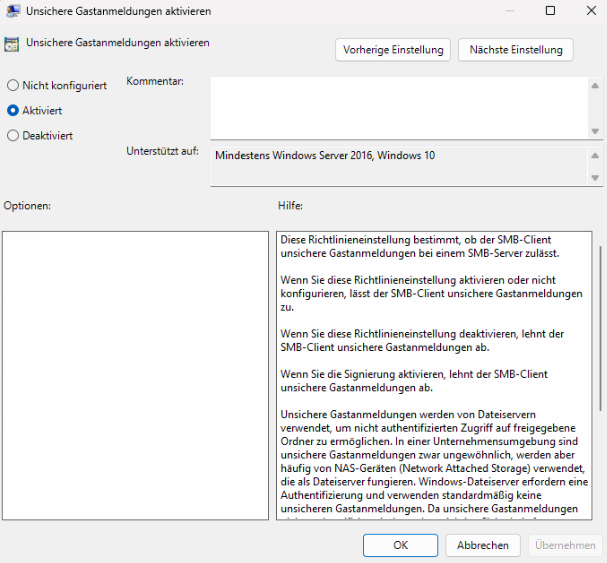This screenshot has height=563, width=607.
Task: Set policy to 'Deaktiviert'
Action: point(13,136)
